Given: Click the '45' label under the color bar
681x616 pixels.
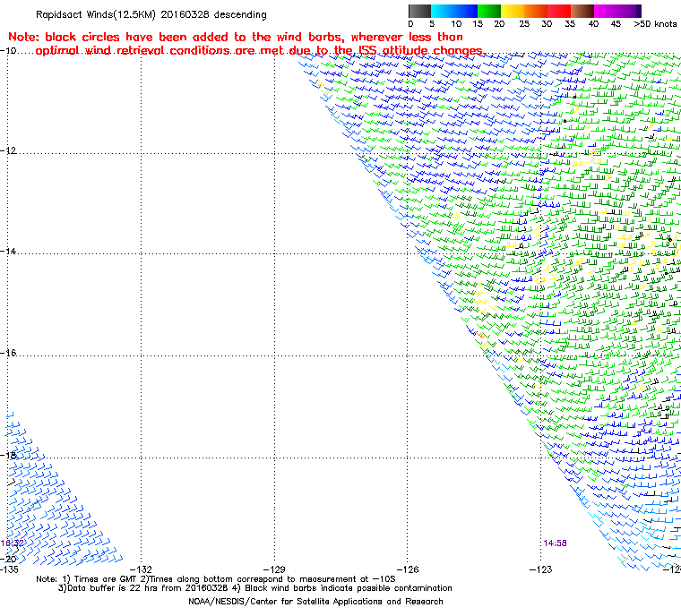Looking at the screenshot, I should click(616, 24).
